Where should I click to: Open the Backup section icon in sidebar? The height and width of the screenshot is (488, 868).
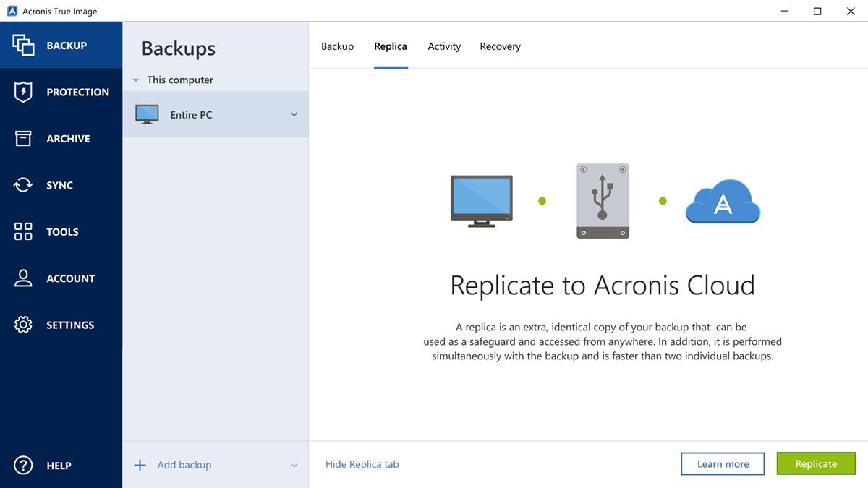pyautogui.click(x=23, y=46)
